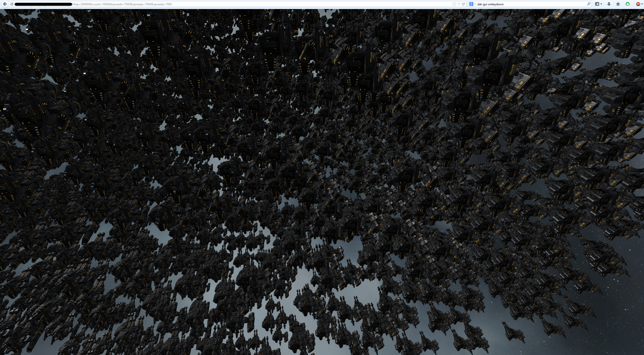Reload the current page
The image size is (644, 355).
[x=463, y=4]
